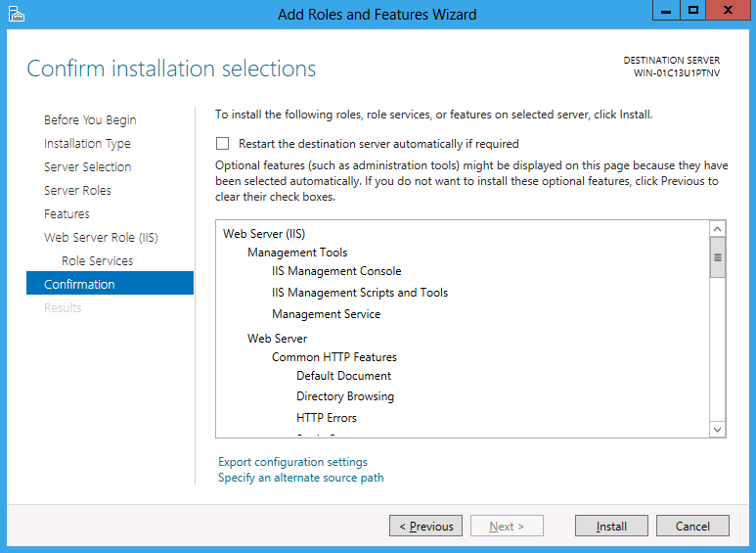Image resolution: width=756 pixels, height=553 pixels.
Task: Click Export configuration settings link
Action: pos(292,462)
